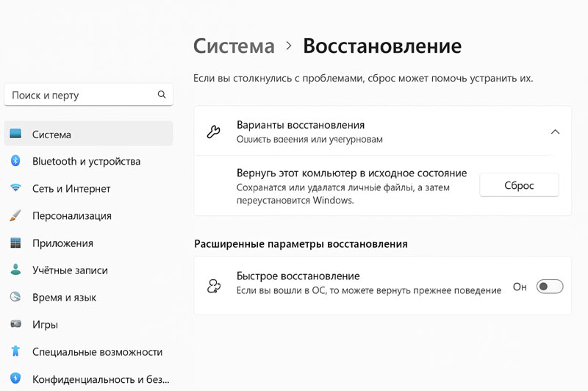Click the Приложения grid icon
This screenshot has height=391, width=588.
coord(15,243)
